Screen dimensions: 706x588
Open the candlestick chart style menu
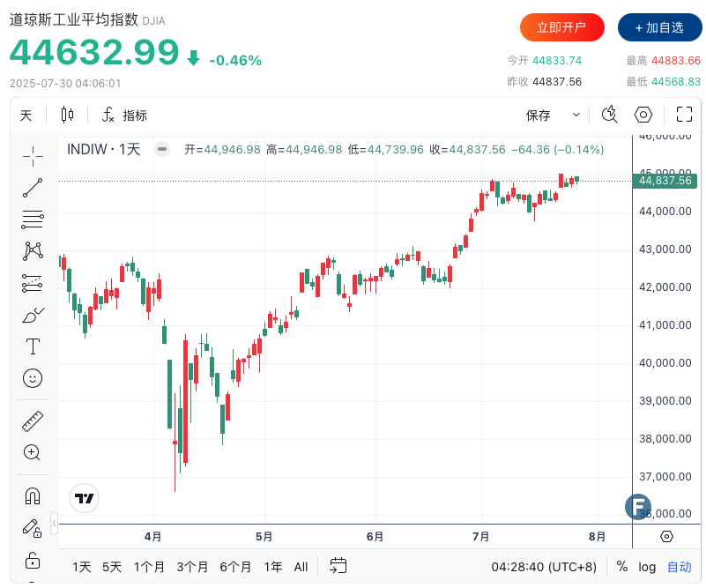pos(68,115)
